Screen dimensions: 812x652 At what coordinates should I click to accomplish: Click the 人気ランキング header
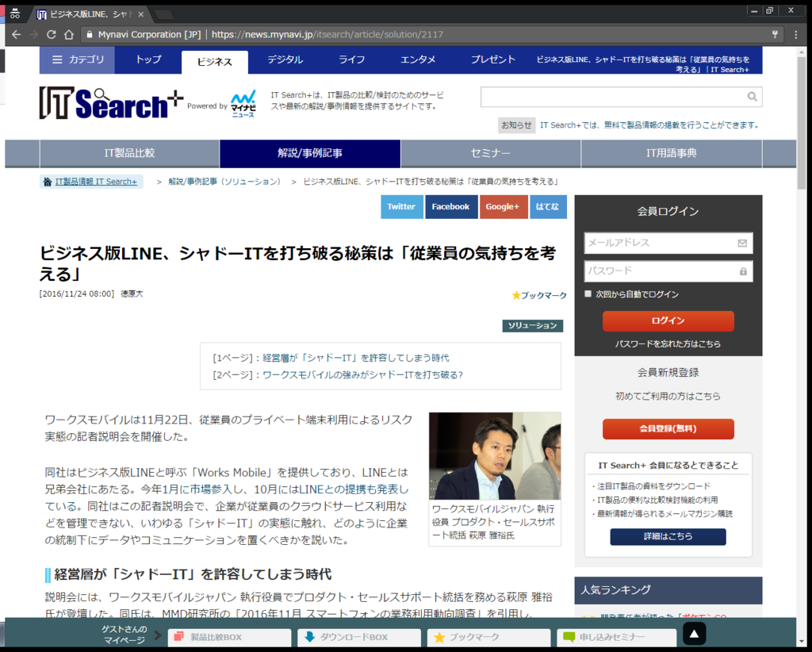[x=668, y=590]
